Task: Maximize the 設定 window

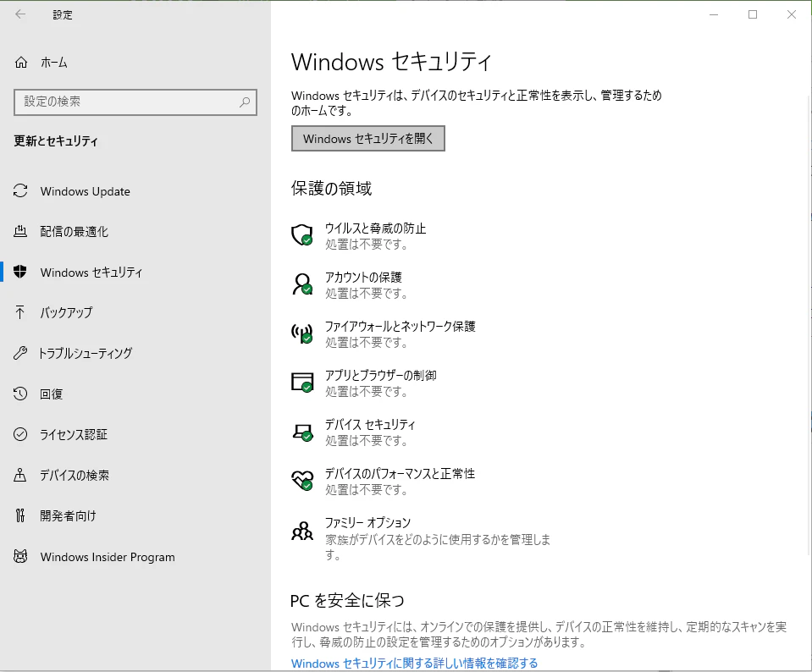Action: 753,14
